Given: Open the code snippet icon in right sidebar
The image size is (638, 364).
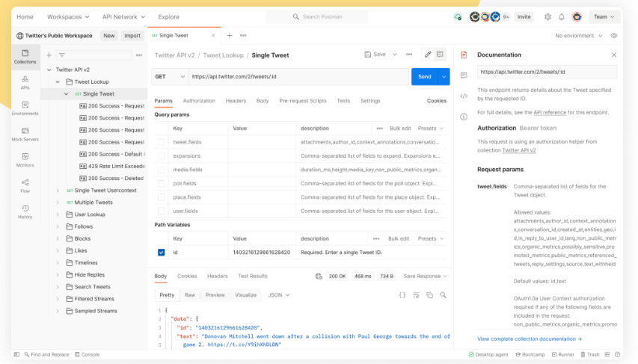Looking at the screenshot, I should (x=464, y=96).
